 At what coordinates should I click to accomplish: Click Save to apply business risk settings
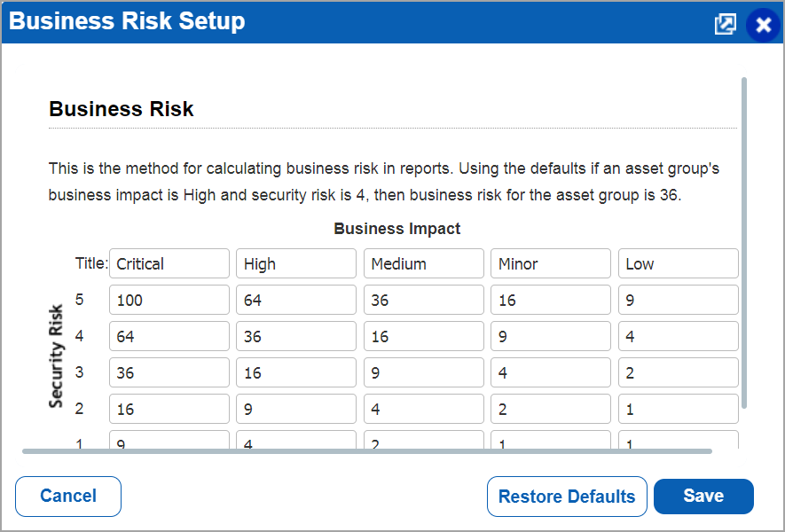click(x=703, y=496)
